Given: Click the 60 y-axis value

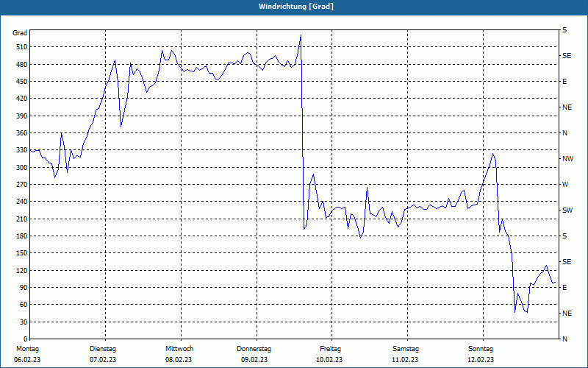Looking at the screenshot, I should [x=24, y=305].
